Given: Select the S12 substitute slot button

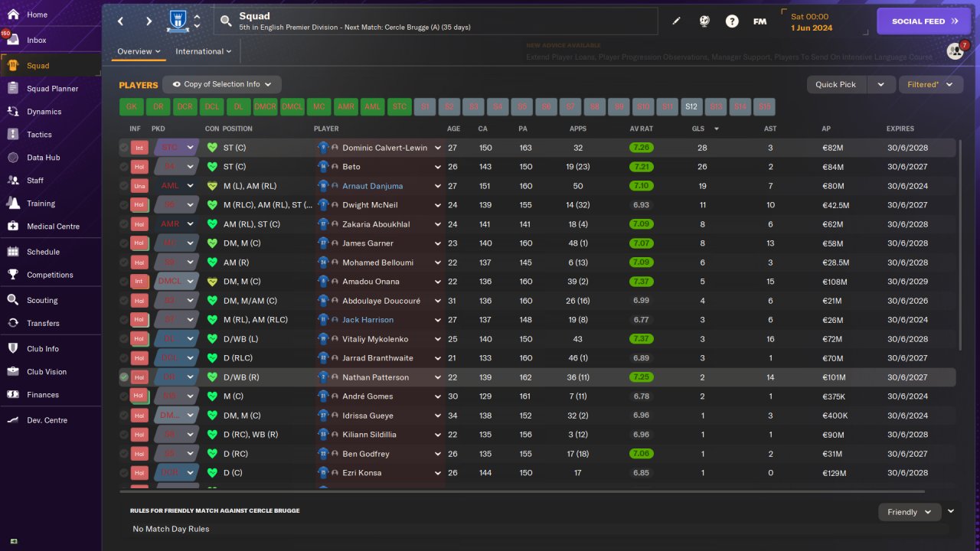Looking at the screenshot, I should pyautogui.click(x=691, y=107).
